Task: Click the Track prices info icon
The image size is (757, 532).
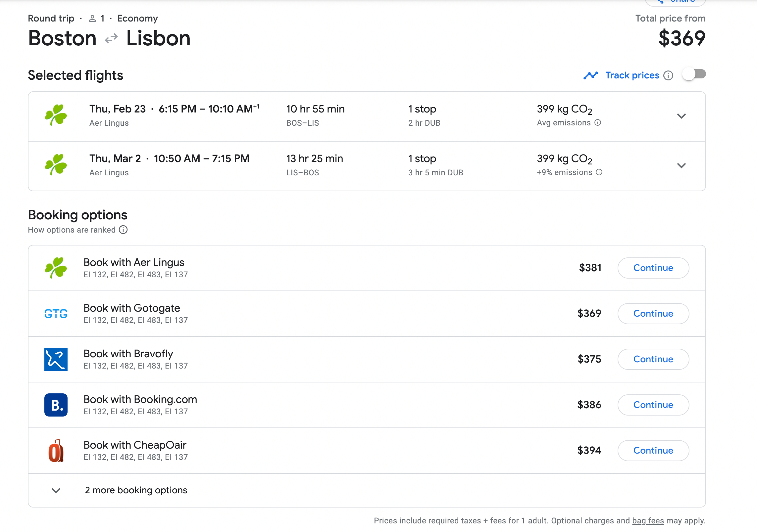Action: pos(668,75)
